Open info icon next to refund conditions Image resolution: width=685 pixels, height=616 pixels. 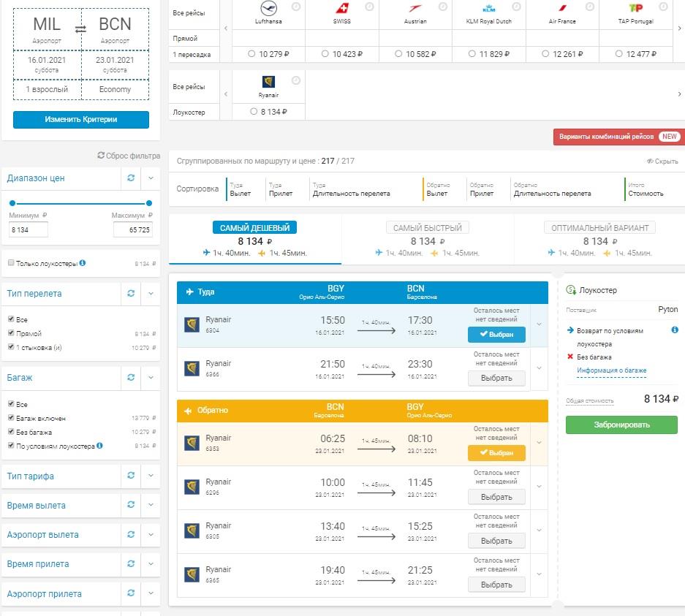click(x=675, y=330)
